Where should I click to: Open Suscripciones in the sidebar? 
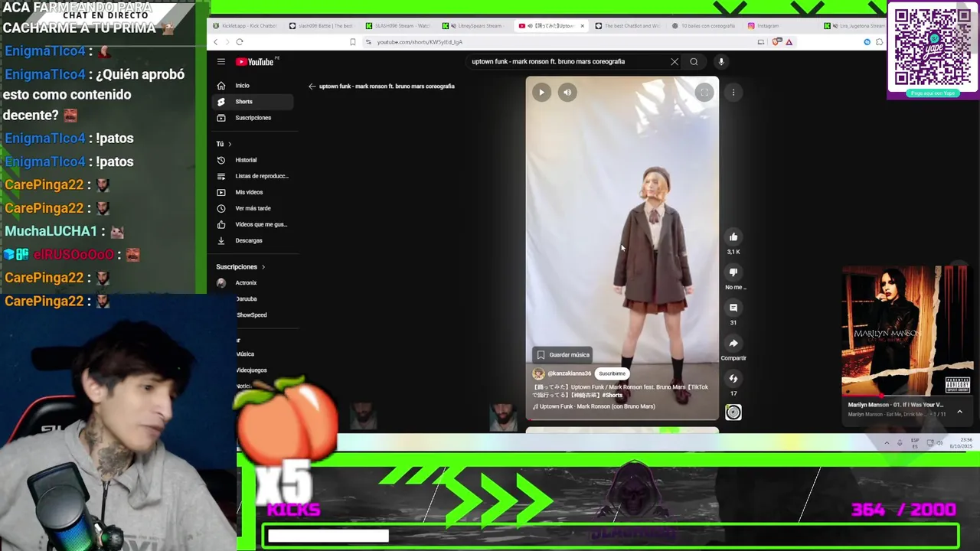tap(253, 118)
